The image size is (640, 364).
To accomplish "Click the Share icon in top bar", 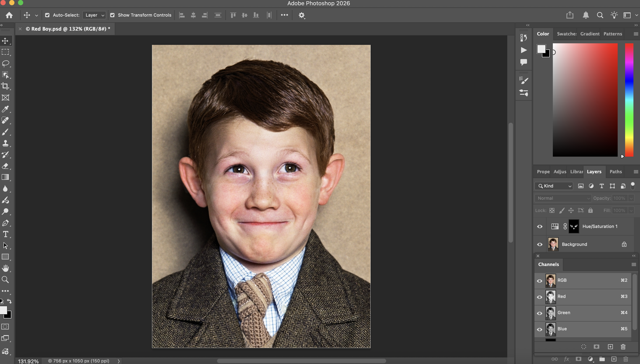I will tap(570, 15).
